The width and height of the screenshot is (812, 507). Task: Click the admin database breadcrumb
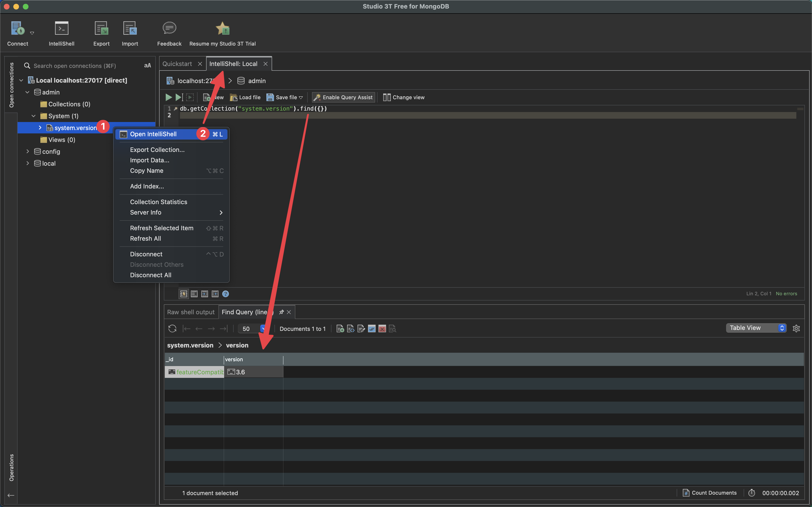pos(251,81)
